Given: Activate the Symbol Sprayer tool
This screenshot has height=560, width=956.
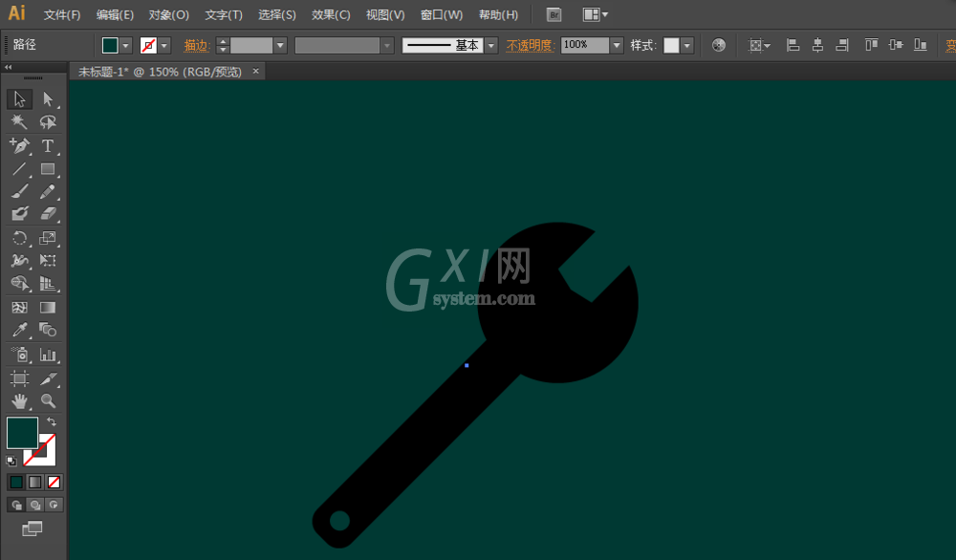Looking at the screenshot, I should pos(19,354).
